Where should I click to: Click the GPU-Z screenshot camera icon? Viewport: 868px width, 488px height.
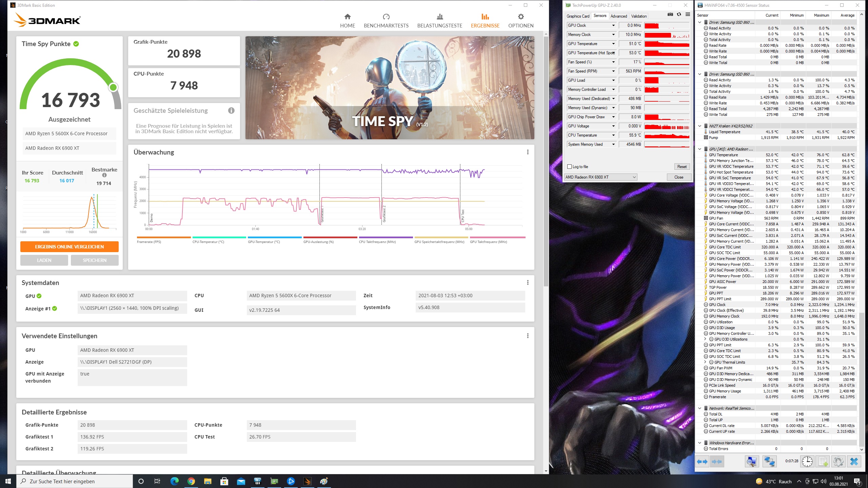coord(670,15)
